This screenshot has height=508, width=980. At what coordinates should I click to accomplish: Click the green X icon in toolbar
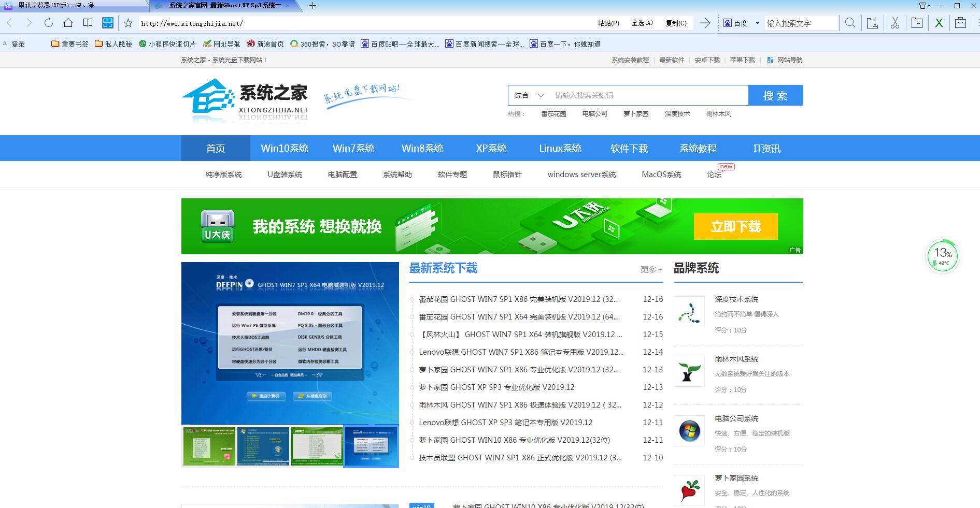(x=939, y=23)
